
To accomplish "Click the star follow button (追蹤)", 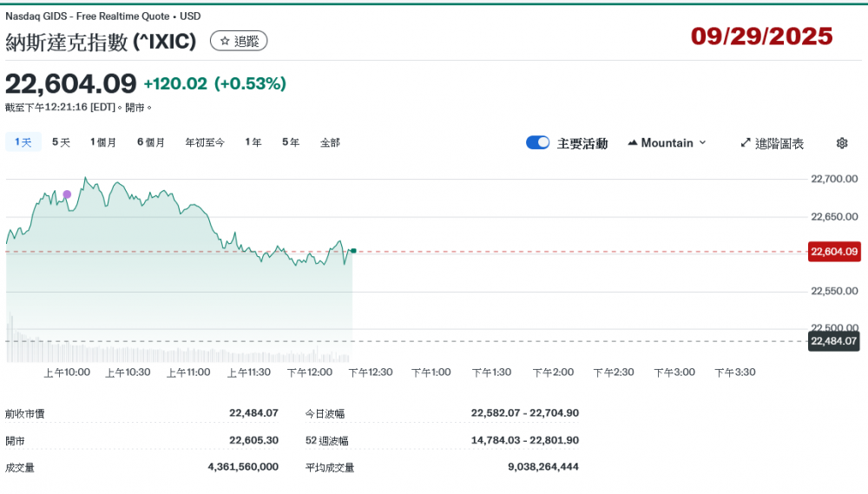I will tap(239, 41).
